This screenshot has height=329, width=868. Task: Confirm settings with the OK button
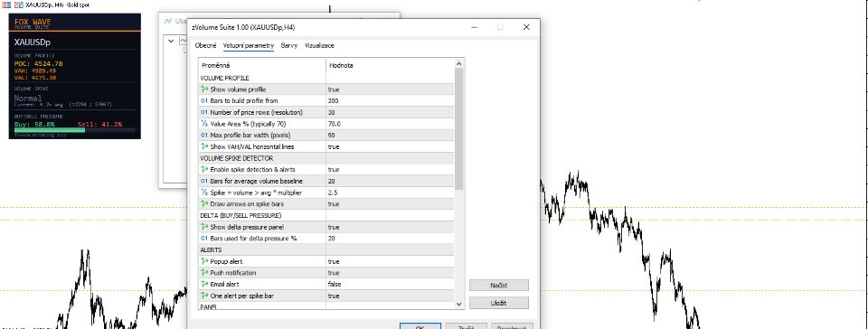pyautogui.click(x=420, y=326)
